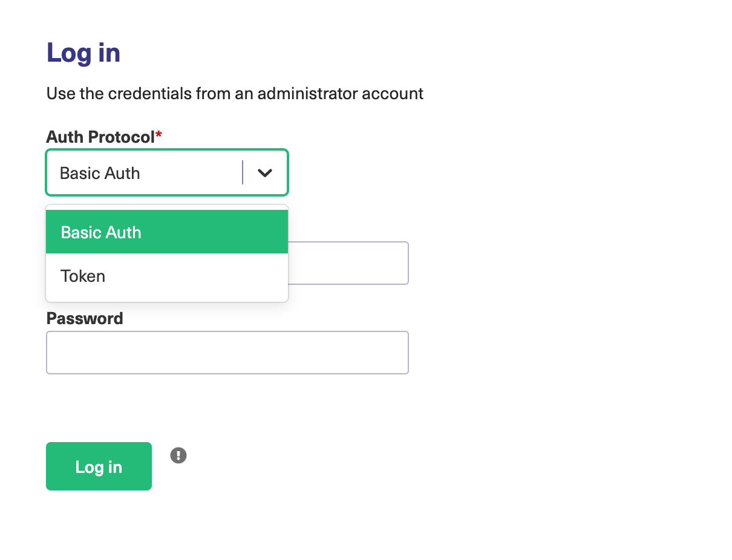Click the red required asterisk
This screenshot has height=560, width=732.
coord(158,135)
